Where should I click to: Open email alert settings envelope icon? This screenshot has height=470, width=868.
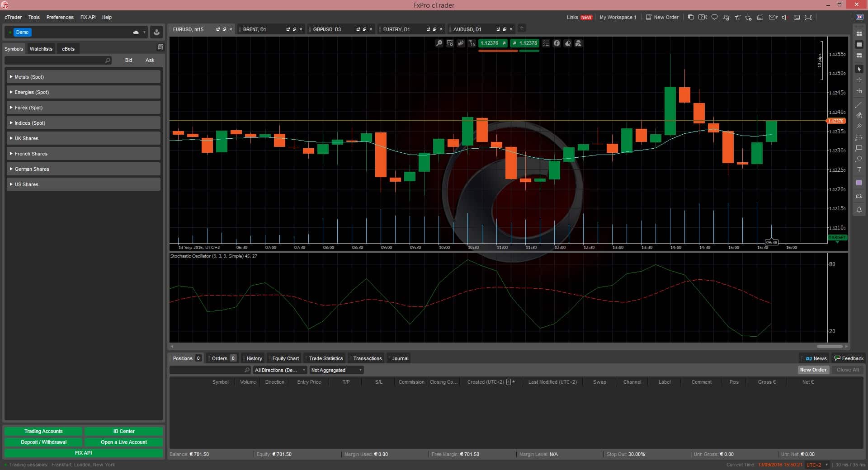(773, 17)
